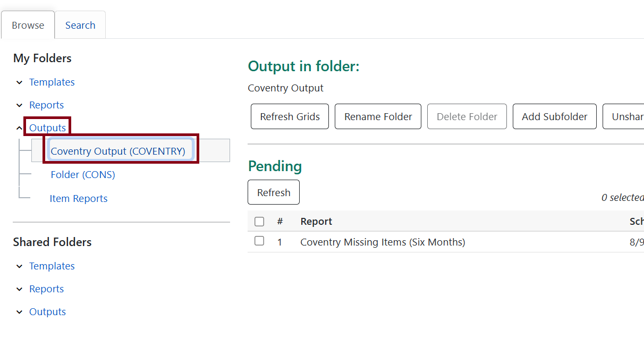Check the checkbox for Coventry Missing Items row
Screen dimensions: 644x338
259,241
